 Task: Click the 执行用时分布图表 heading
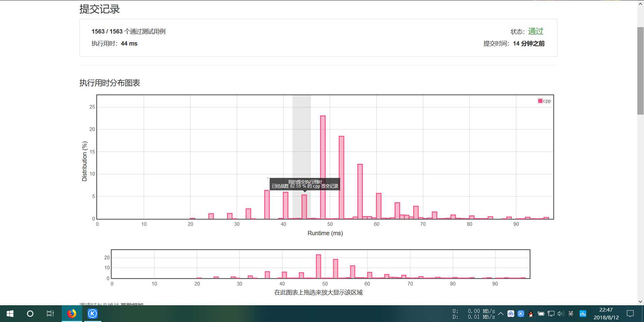pyautogui.click(x=110, y=83)
